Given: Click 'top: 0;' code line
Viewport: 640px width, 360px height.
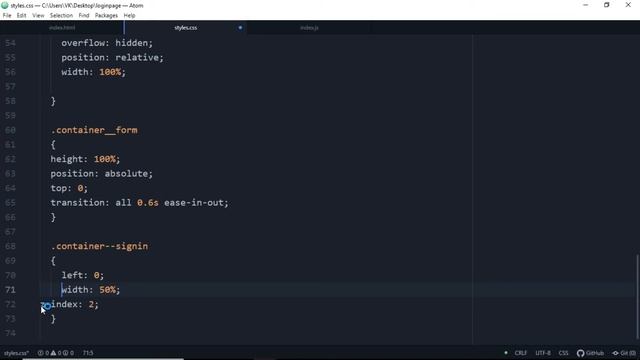Looking at the screenshot, I should [x=69, y=188].
